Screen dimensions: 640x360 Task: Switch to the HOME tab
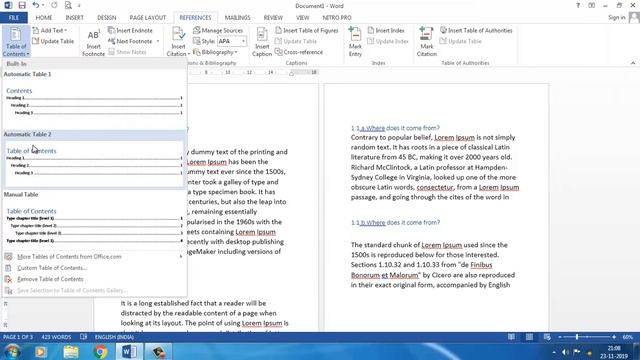44,18
